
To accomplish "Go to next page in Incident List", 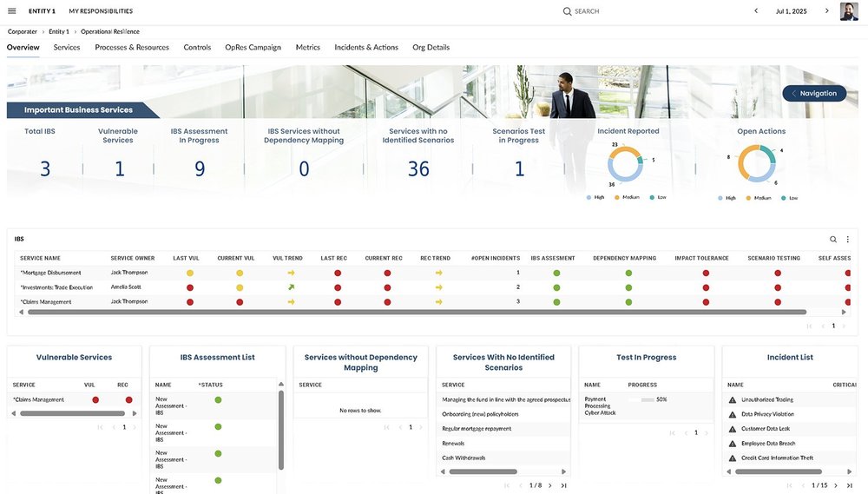I will click(x=836, y=485).
